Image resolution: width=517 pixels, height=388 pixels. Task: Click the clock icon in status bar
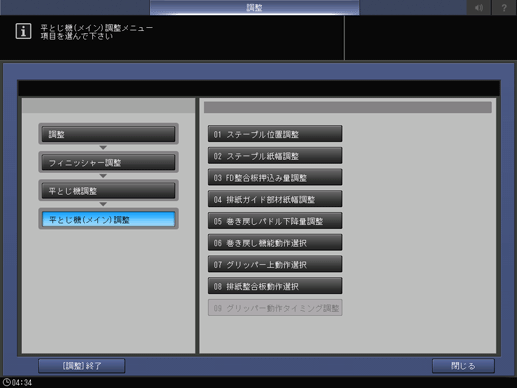(6, 382)
